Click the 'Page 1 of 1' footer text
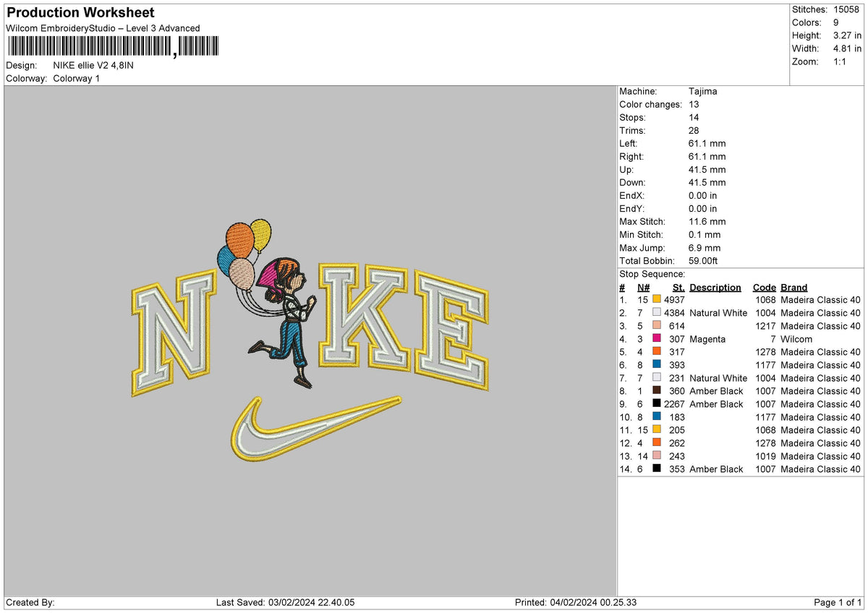 pos(838,603)
